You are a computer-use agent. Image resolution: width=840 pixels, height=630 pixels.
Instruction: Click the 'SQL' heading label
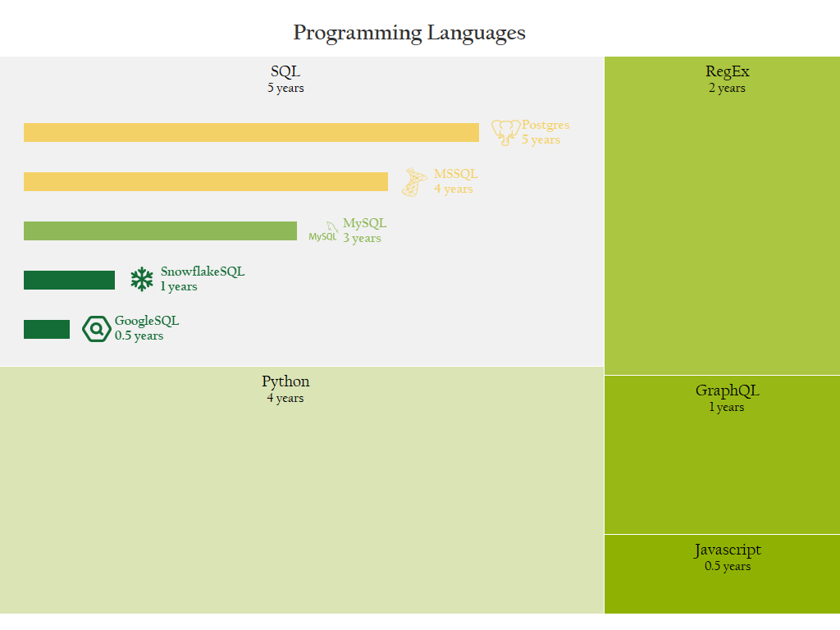tap(285, 71)
